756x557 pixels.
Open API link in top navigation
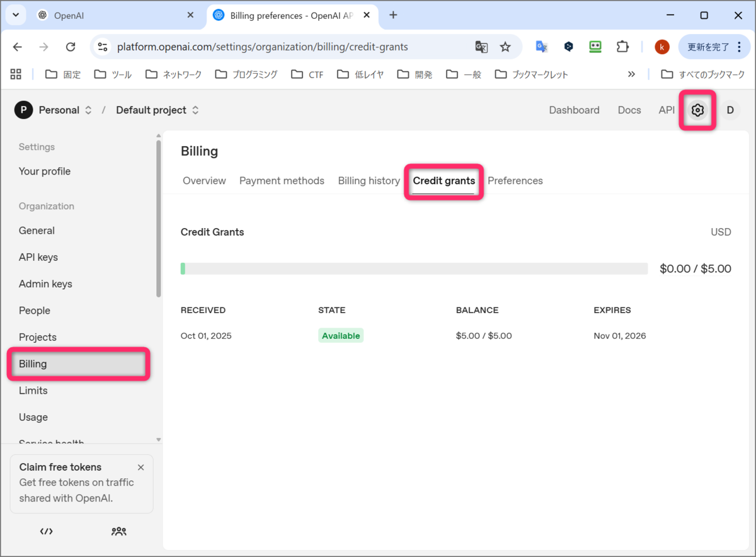pyautogui.click(x=667, y=110)
